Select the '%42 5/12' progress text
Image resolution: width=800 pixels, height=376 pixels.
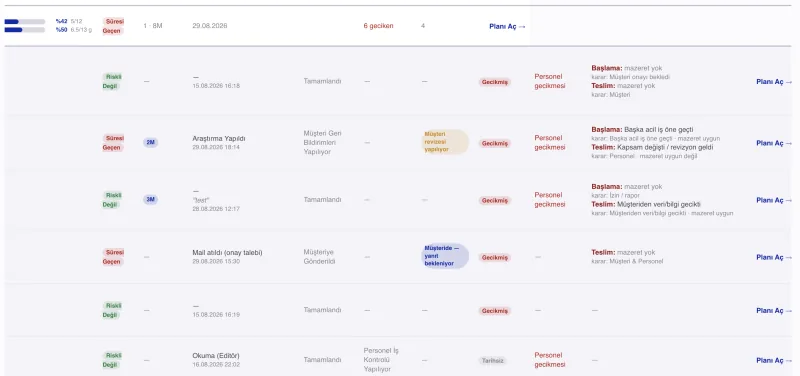pyautogui.click(x=69, y=21)
